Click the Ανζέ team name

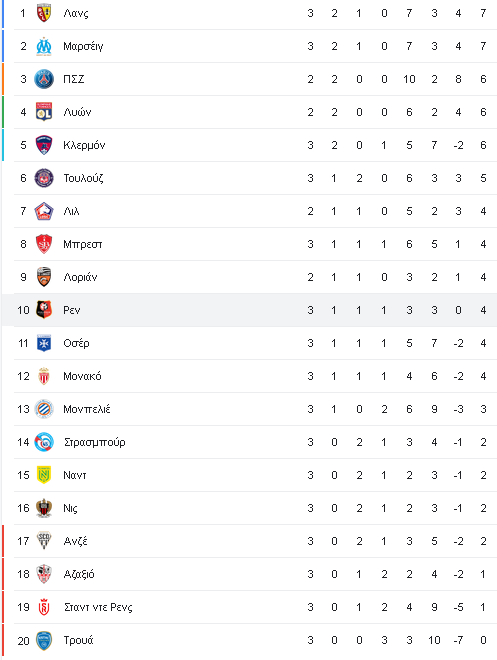click(x=75, y=541)
